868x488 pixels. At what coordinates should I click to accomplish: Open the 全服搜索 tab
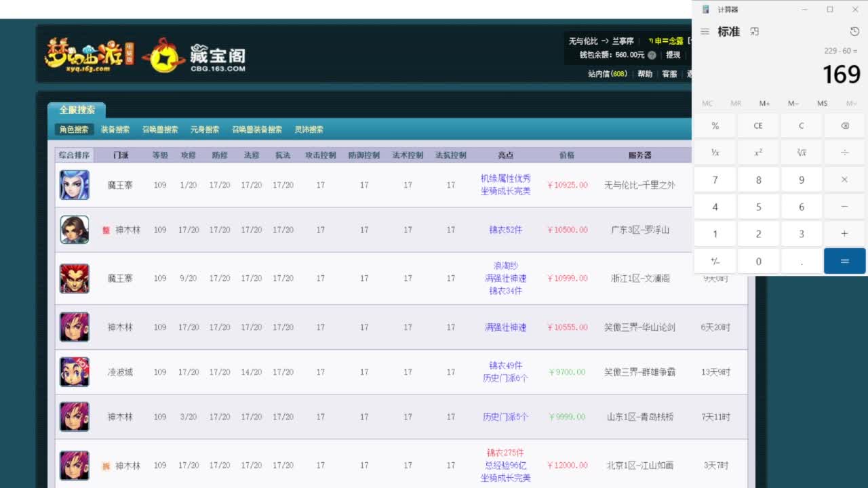(x=76, y=109)
